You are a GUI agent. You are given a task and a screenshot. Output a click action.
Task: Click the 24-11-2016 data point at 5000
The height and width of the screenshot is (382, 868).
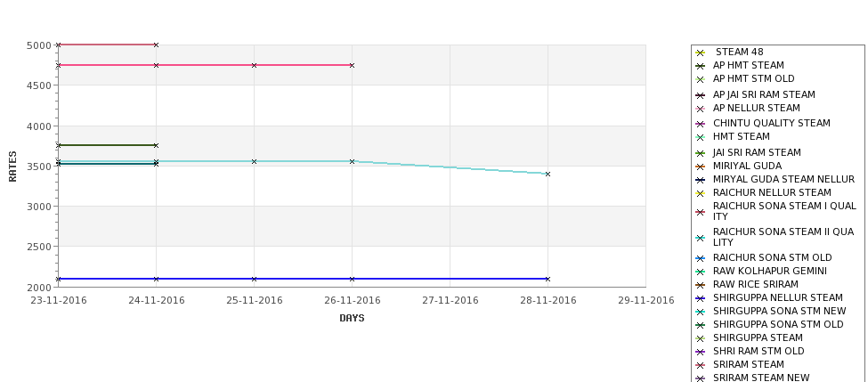click(156, 45)
